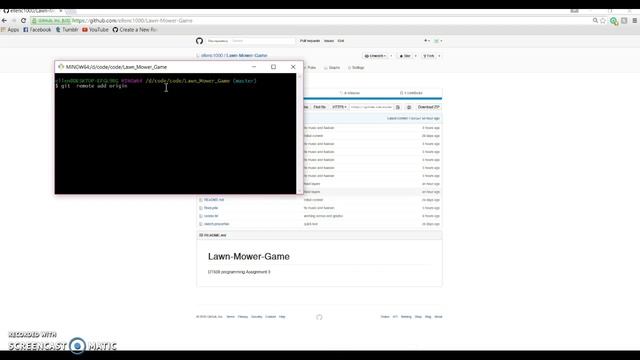640x360 pixels.
Task: Click the address bar URL
Action: [132, 20]
